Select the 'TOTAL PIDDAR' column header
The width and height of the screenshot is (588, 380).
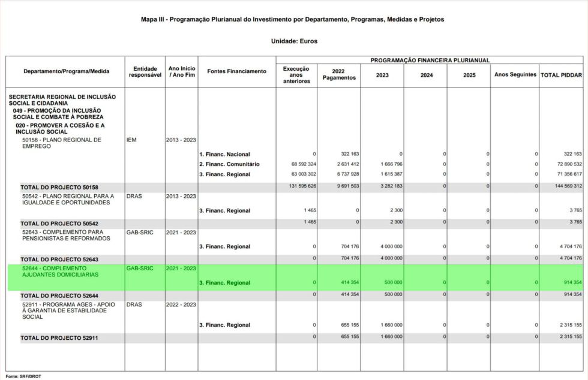561,75
